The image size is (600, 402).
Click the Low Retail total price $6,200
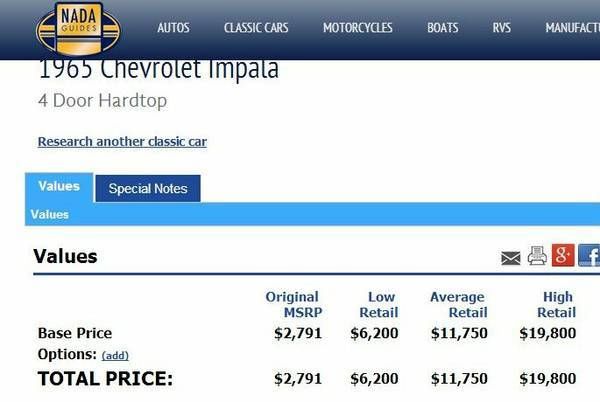pyautogui.click(x=374, y=378)
